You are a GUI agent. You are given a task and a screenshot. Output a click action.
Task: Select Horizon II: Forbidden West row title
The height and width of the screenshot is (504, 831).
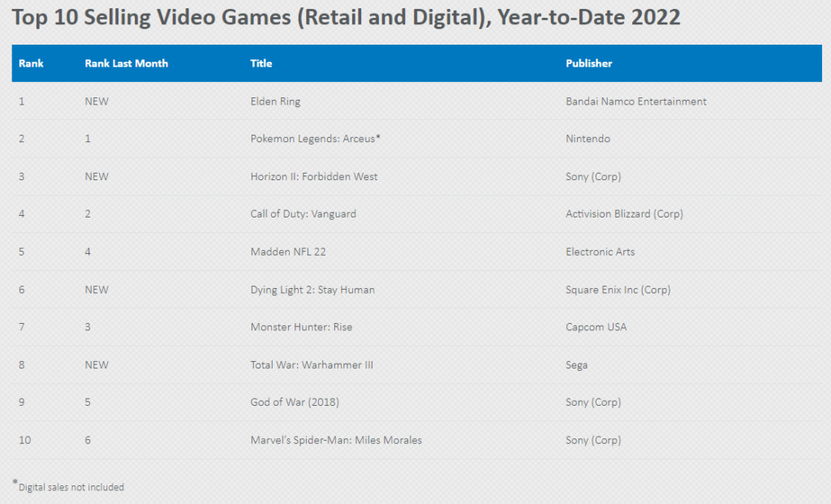click(x=313, y=176)
